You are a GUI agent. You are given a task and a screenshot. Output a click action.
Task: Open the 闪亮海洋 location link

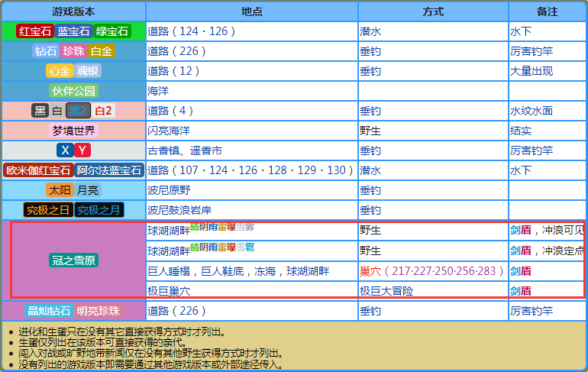(x=169, y=131)
